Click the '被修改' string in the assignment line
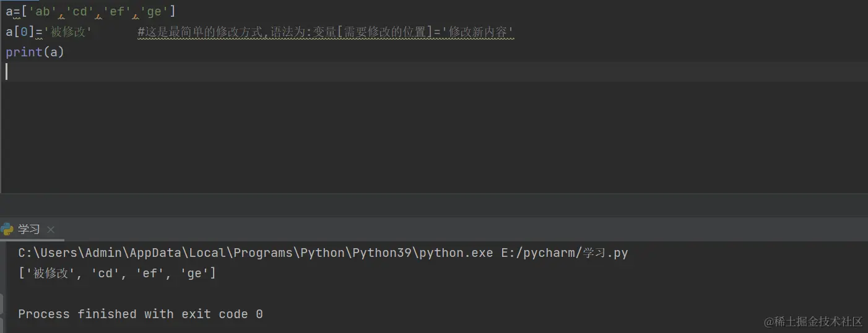The image size is (868, 333). point(67,32)
